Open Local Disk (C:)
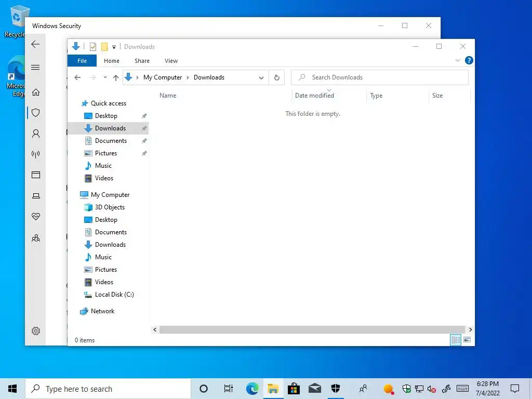 coord(114,295)
